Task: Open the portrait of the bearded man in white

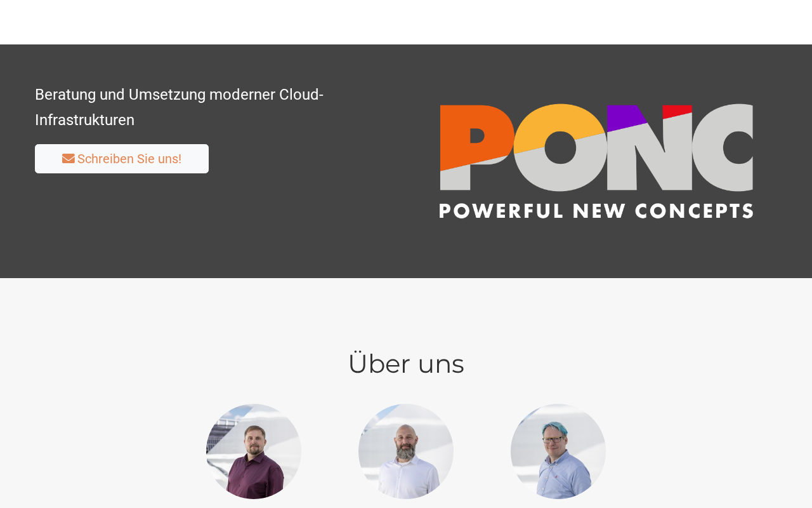Action: pos(406,451)
